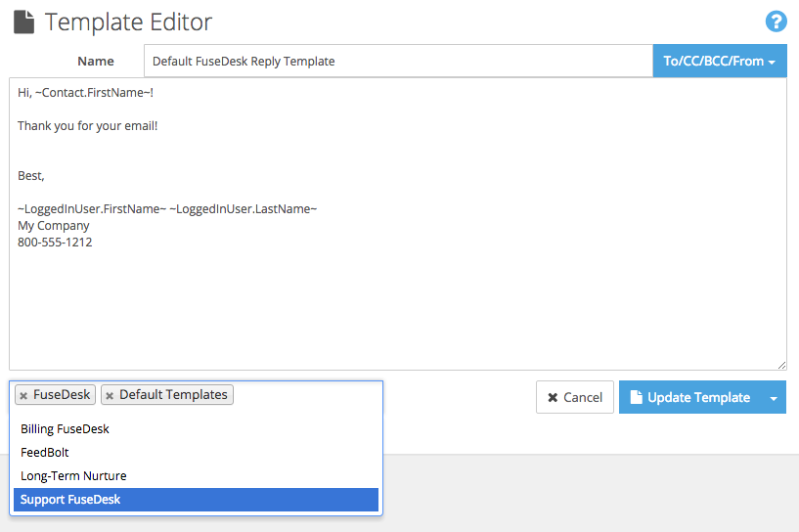This screenshot has height=532, width=799.
Task: Click the Update Template button
Action: (x=689, y=398)
